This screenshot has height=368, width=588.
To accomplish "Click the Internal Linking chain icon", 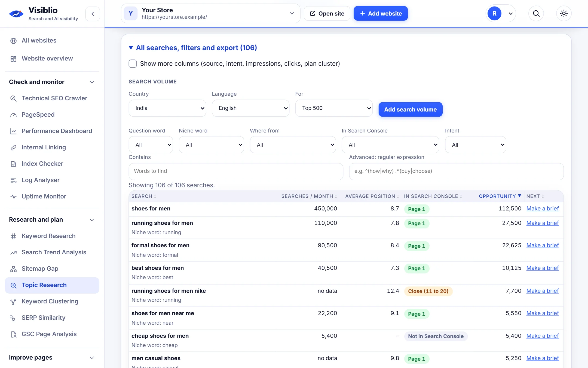I will 13,147.
